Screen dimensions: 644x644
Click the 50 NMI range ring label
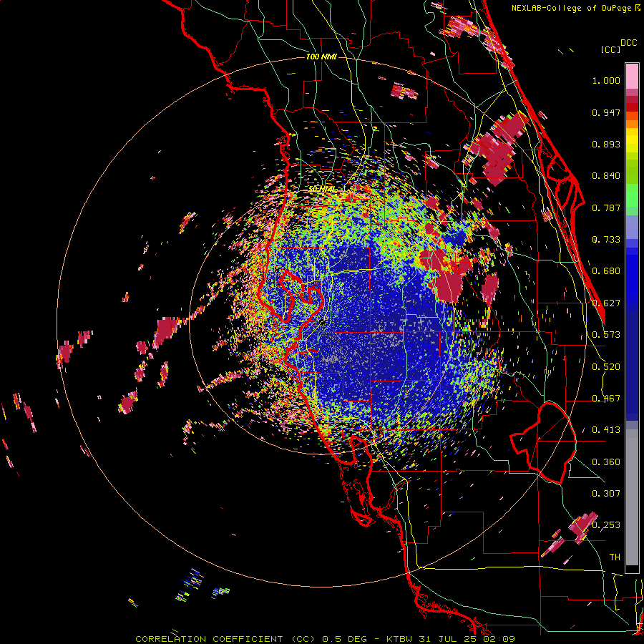point(321,189)
